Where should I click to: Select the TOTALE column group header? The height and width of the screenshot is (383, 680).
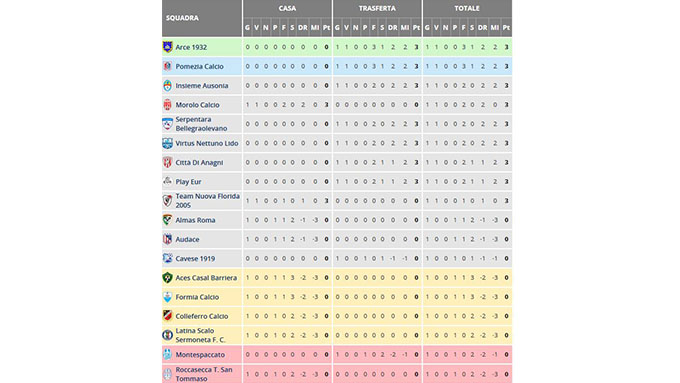(467, 8)
